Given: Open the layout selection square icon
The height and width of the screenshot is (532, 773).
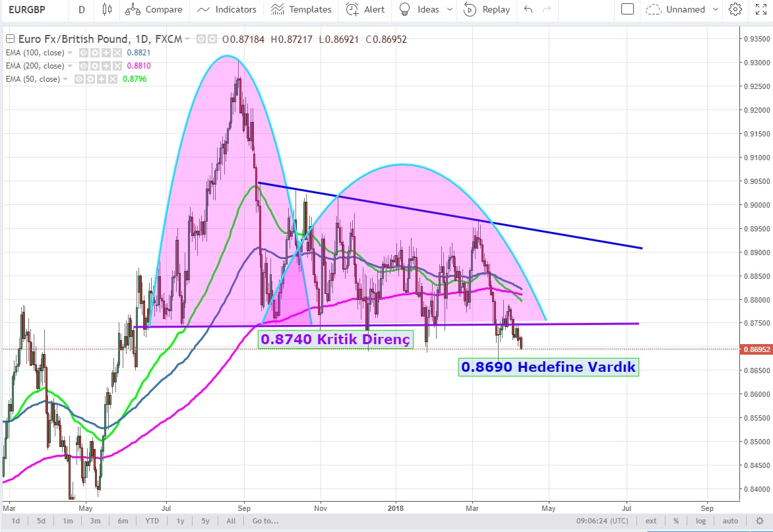Looking at the screenshot, I should pos(627,9).
